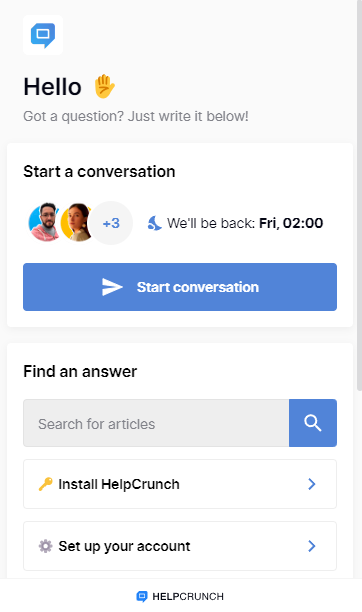Click the HelpCrunch chat logo icon
This screenshot has width=362, height=612.
[x=43, y=35]
